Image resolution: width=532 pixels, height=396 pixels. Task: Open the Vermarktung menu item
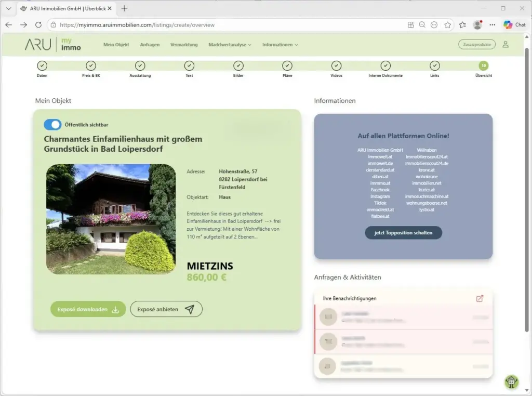pos(184,45)
